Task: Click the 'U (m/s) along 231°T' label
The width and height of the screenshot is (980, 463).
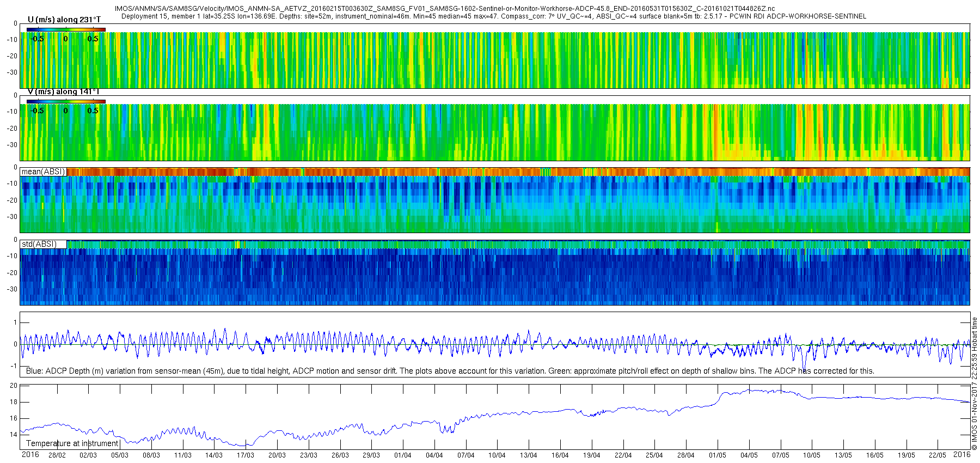Action: pyautogui.click(x=64, y=20)
